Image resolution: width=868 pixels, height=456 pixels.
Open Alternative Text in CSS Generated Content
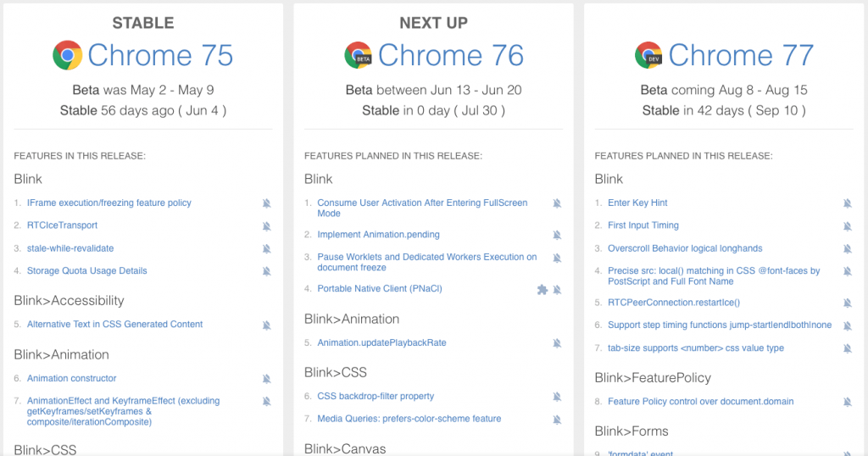coord(114,325)
